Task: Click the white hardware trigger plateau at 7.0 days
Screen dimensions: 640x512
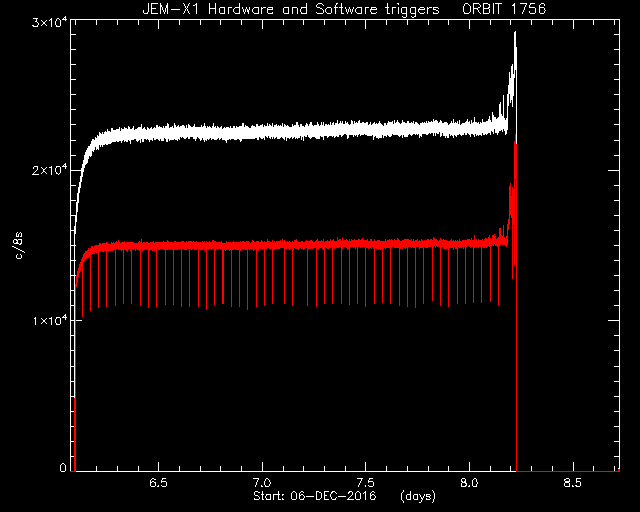Action: [262, 132]
